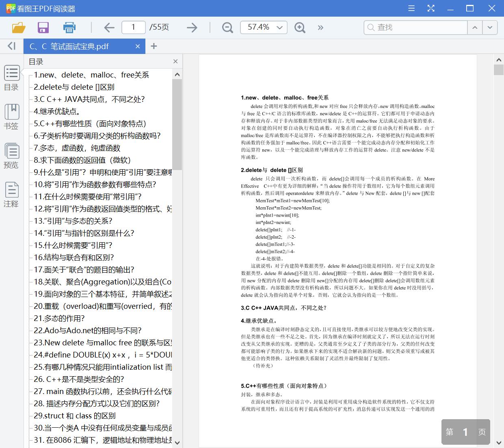Go to the next page
Viewport: 504px width, 448px height.
coord(191,27)
